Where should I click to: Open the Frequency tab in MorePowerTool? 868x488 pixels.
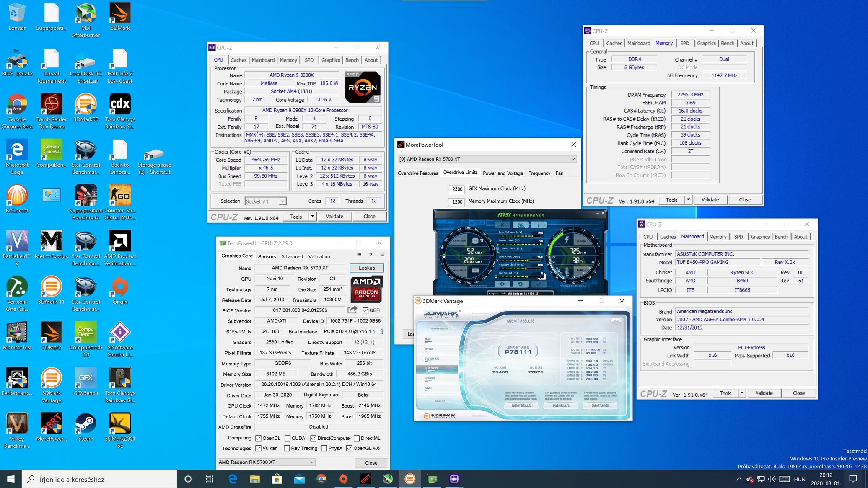tap(539, 173)
